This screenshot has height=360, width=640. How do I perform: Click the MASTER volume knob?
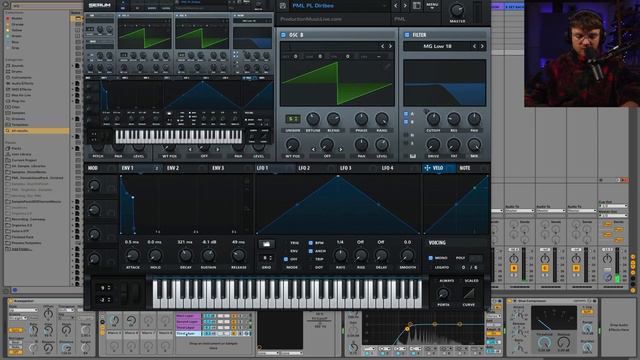[x=457, y=10]
